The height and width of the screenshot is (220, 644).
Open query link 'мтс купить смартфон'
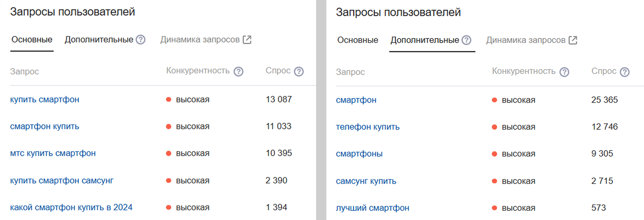coord(53,153)
